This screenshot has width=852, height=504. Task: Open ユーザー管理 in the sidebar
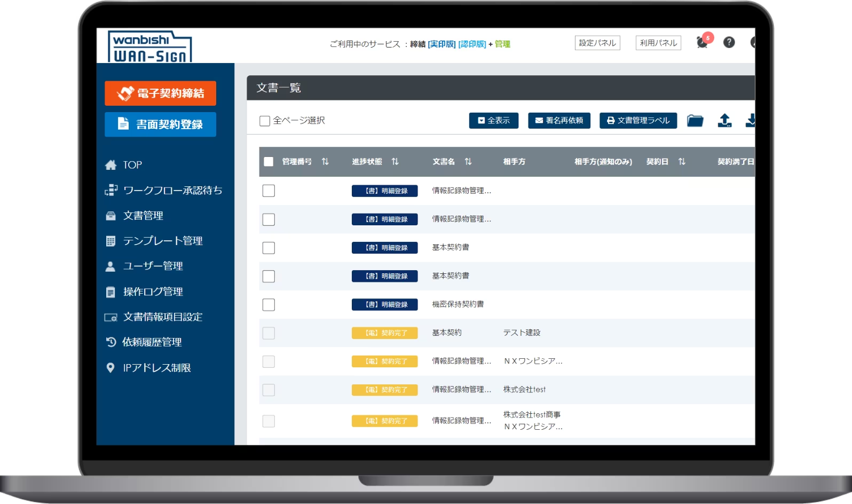153,266
